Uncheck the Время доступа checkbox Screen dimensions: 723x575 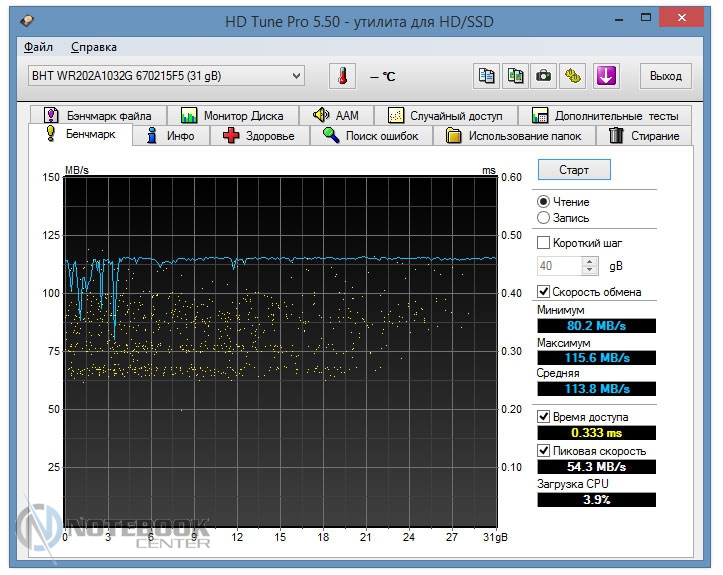(x=544, y=416)
